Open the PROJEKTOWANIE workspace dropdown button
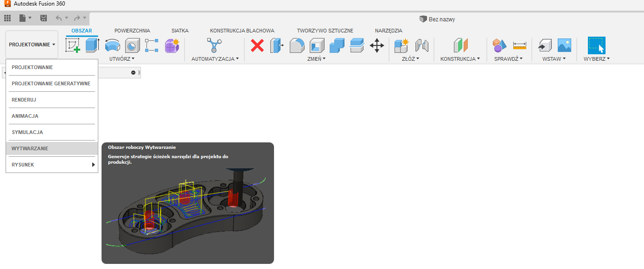Screen dimensions: 644x269 coord(32,45)
